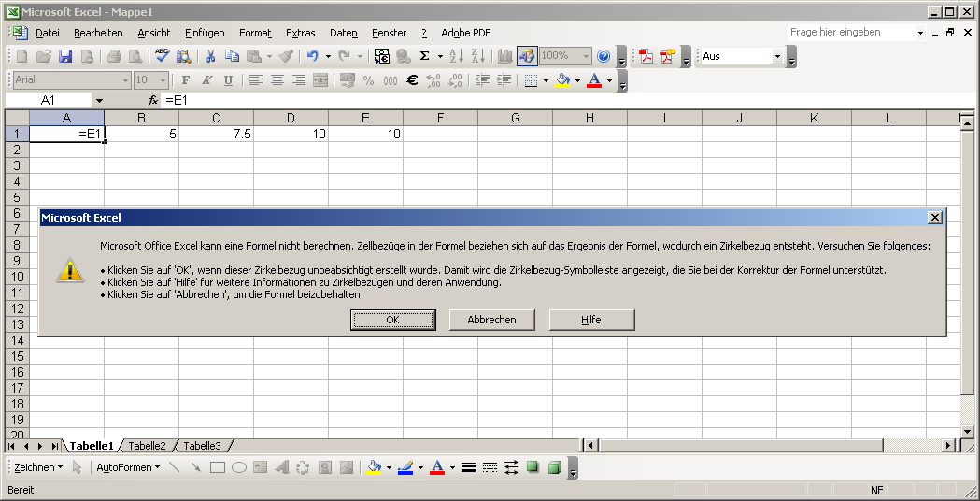
Task: Select the Rectangle drawing tool
Action: pyautogui.click(x=218, y=467)
